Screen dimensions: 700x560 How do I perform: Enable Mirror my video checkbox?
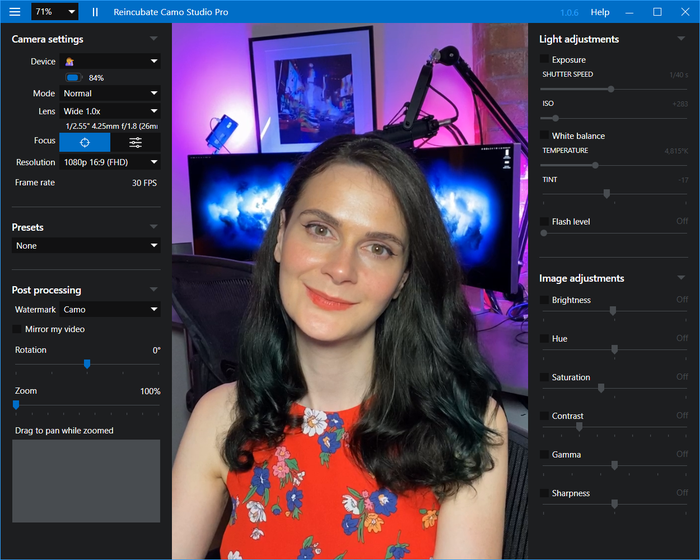17,329
